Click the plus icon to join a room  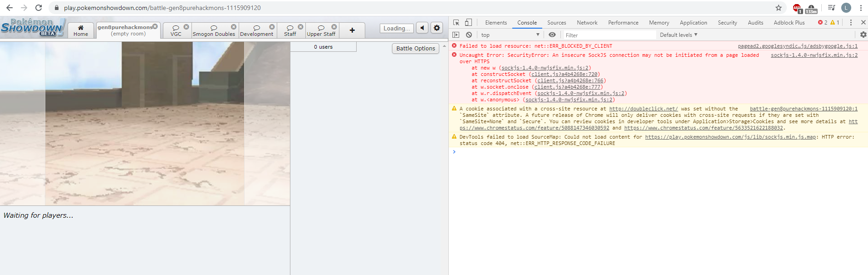[352, 30]
